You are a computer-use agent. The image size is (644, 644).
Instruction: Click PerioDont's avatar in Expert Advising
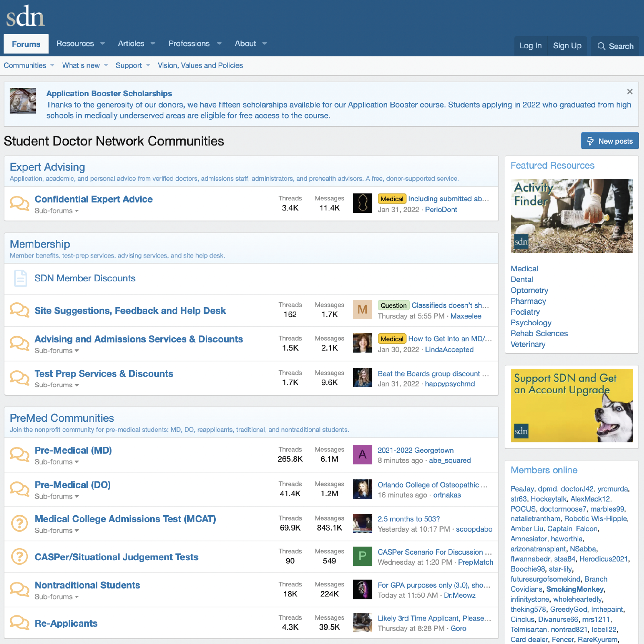362,203
